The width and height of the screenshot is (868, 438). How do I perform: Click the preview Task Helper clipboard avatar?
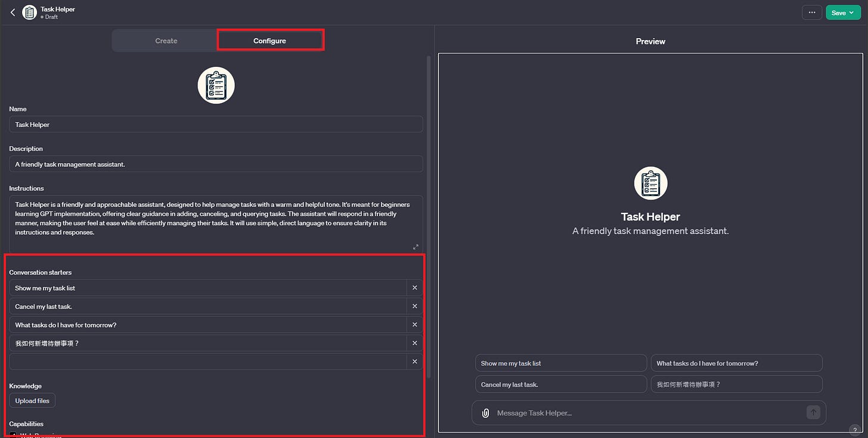[x=650, y=183]
